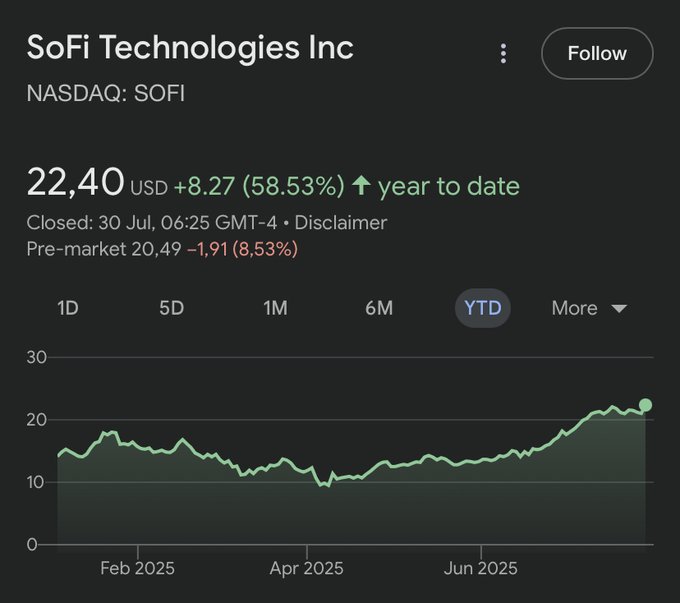Click the SoFi Technologies Inc title

pos(190,47)
